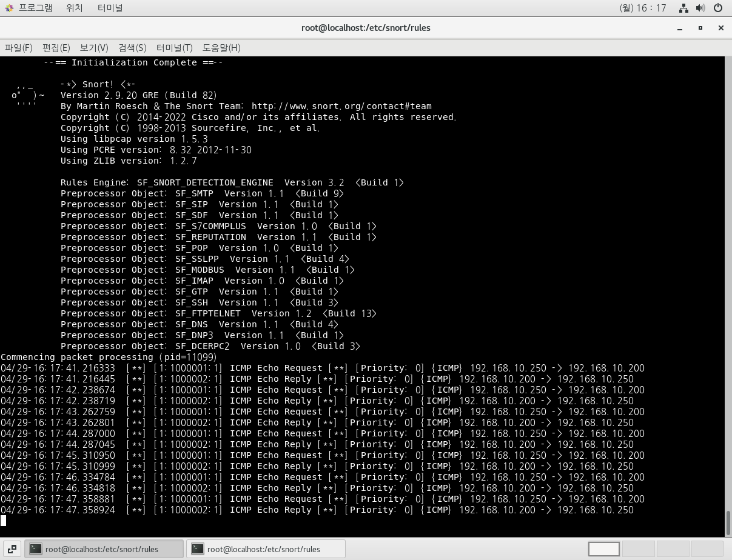Click the alert line timestamped 17:45.310999
This screenshot has height=560, width=732.
tap(317, 466)
